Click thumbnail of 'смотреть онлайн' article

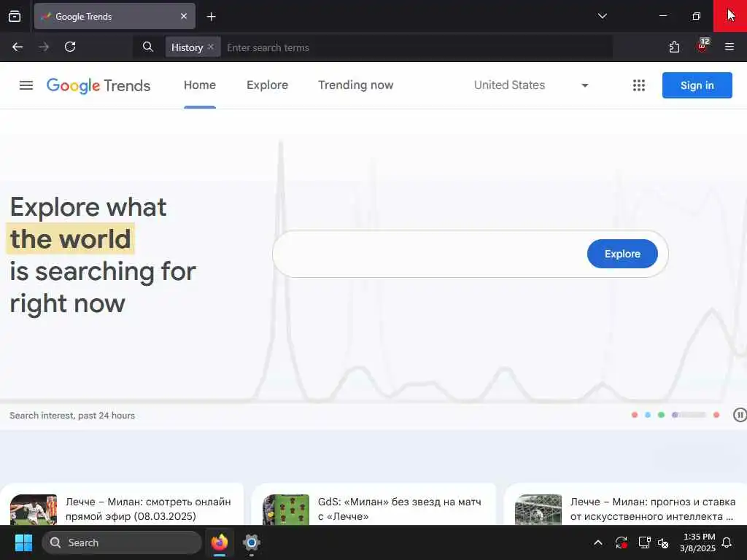[34, 510]
